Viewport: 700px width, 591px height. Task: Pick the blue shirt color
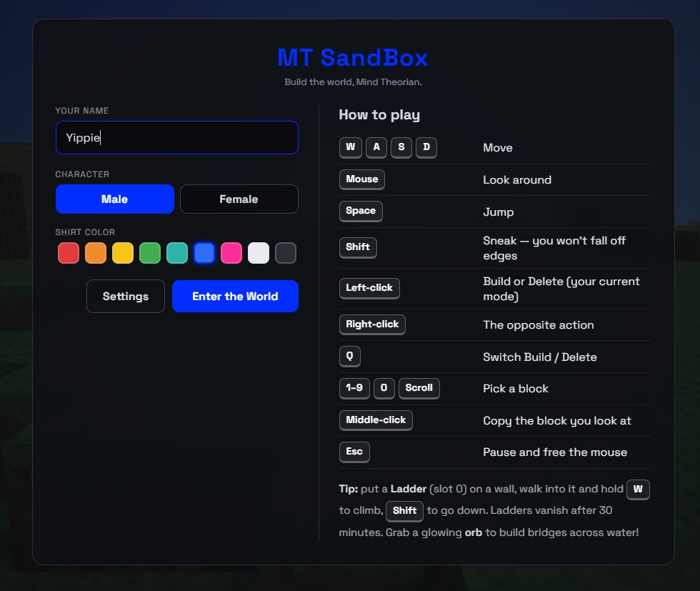[x=204, y=253]
